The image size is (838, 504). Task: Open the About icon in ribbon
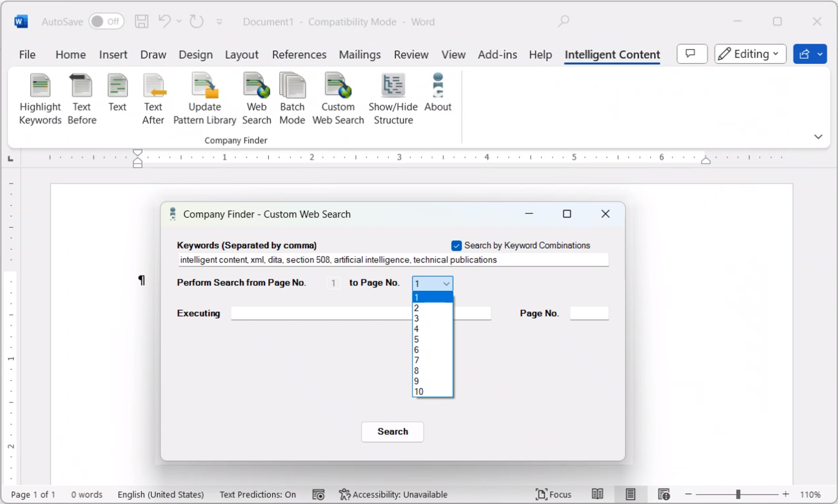tap(438, 93)
